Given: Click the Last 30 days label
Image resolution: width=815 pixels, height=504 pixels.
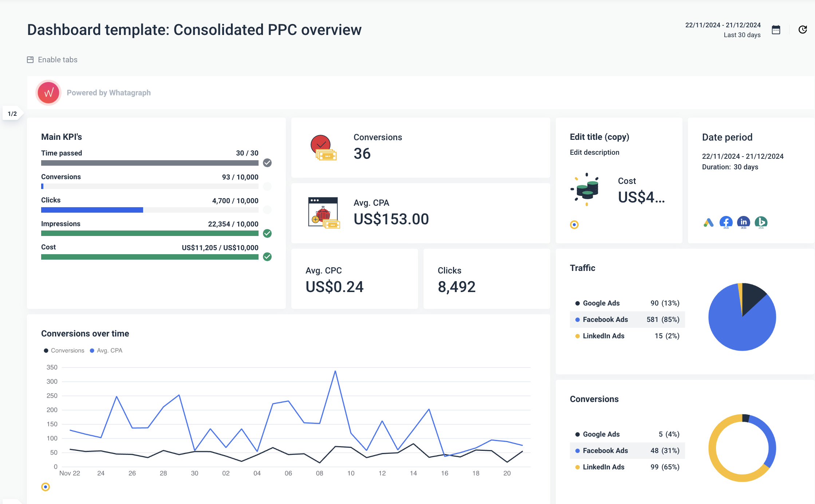Looking at the screenshot, I should point(742,35).
